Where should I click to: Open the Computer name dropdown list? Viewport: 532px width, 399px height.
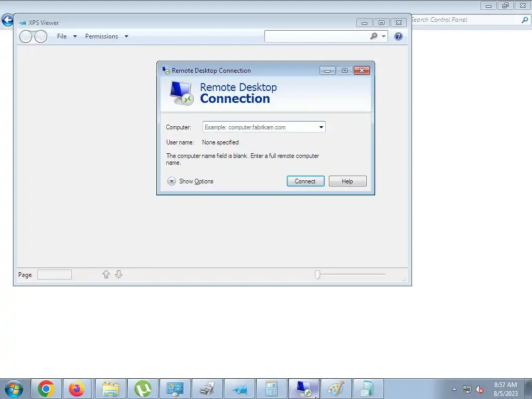(321, 127)
